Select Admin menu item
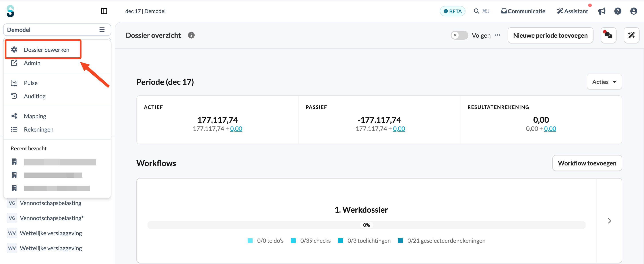Viewport: 644px width, 264px height. click(x=57, y=63)
